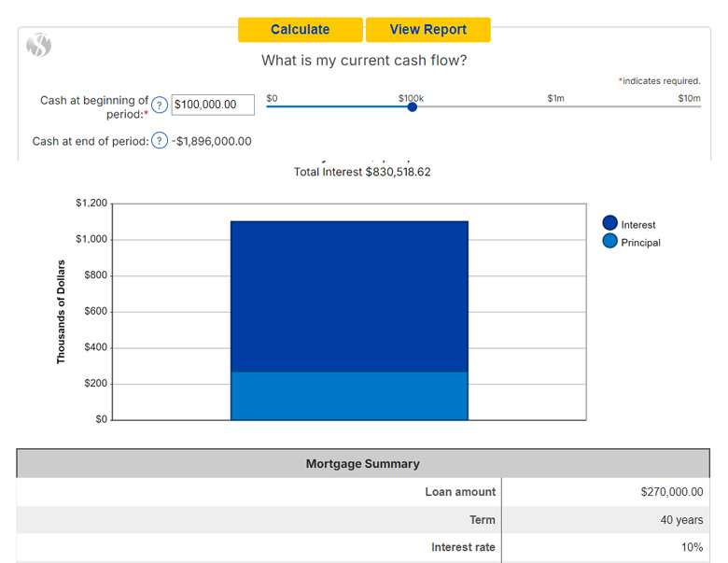Select the Term value 40 years
Image resolution: width=728 pixels, height=563 pixels.
tap(681, 520)
